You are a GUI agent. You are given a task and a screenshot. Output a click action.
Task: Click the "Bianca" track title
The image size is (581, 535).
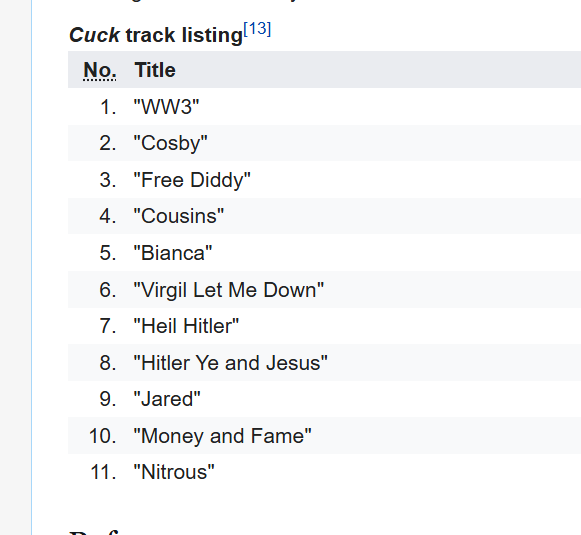[173, 253]
